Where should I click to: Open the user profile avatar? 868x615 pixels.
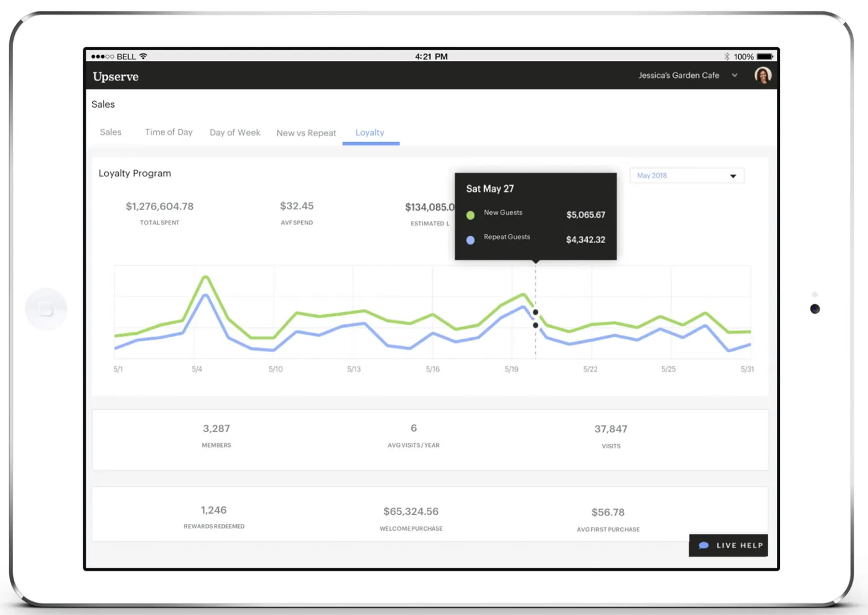[763, 75]
